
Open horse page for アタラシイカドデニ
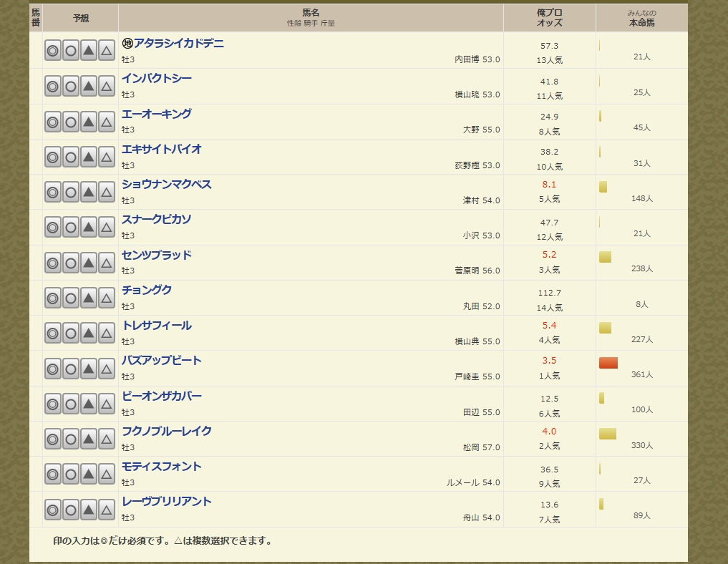pyautogui.click(x=179, y=43)
